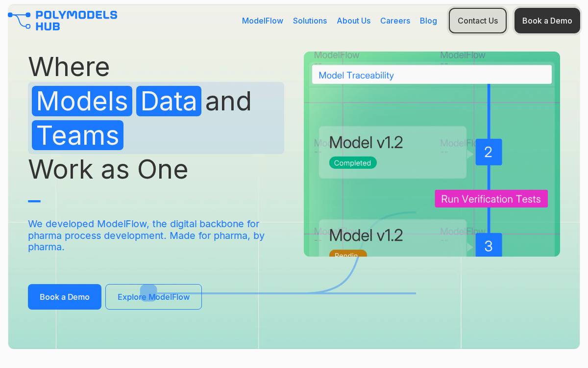Viewport: 588px width, 368px height.
Task: Go to About Us page
Action: 354,21
